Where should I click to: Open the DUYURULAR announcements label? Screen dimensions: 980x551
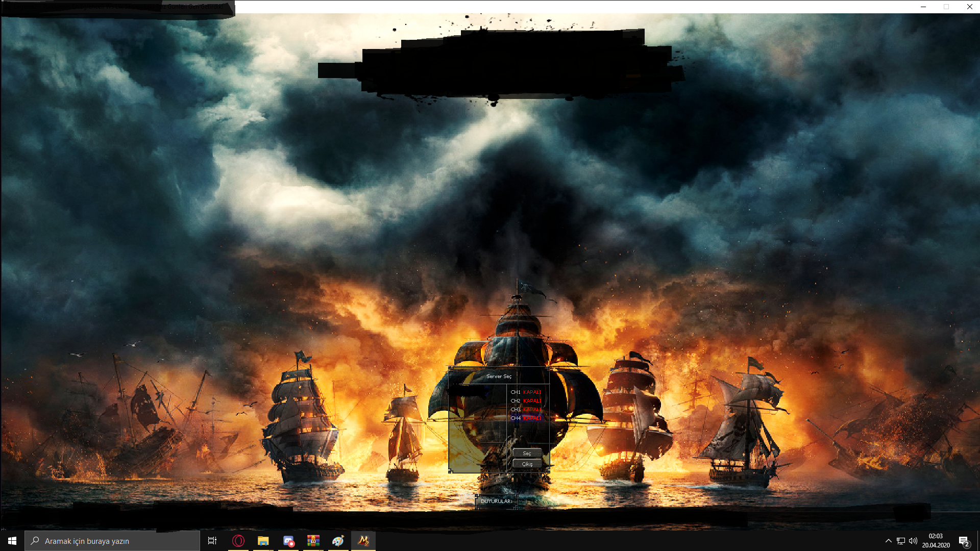pos(496,502)
